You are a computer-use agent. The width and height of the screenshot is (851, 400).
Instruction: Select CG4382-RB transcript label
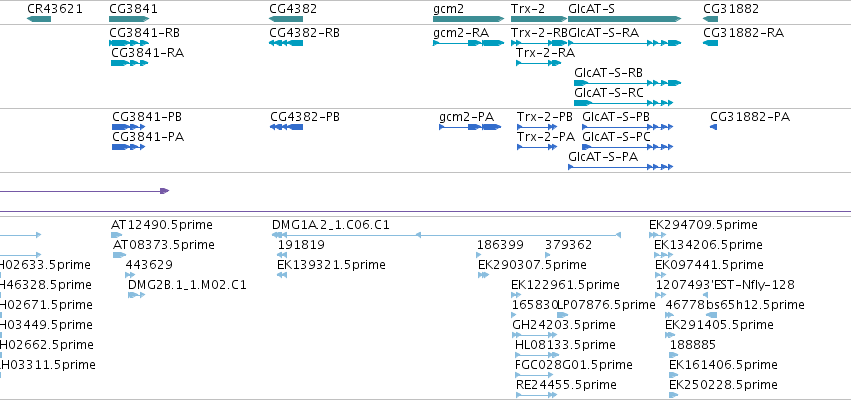[304, 33]
